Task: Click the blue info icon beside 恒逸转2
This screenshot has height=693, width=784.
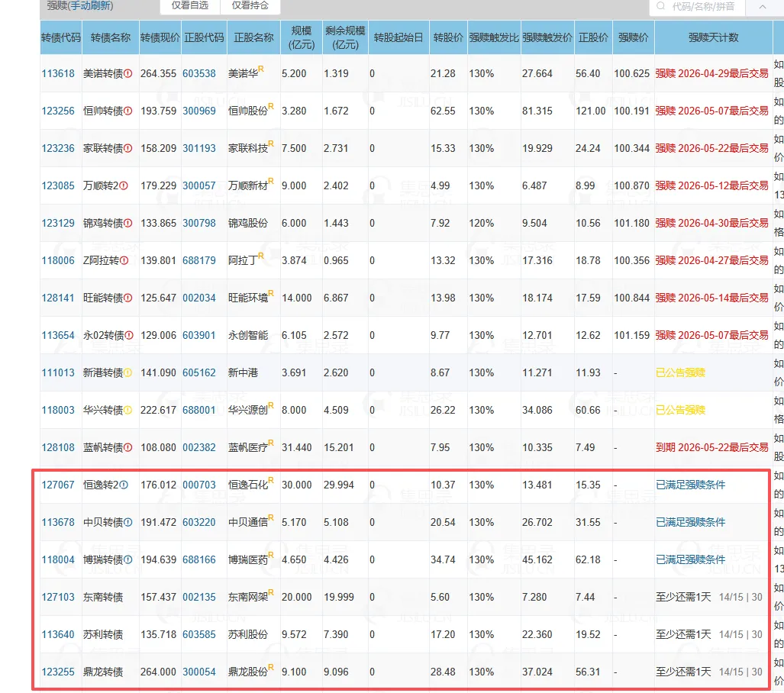Action: (x=124, y=485)
